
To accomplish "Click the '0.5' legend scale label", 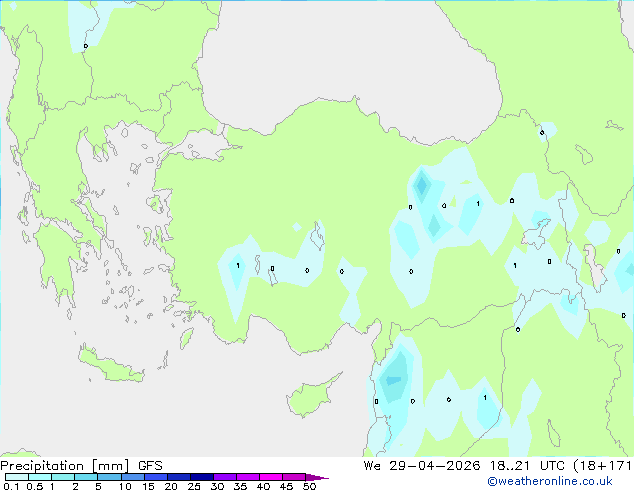I will coord(35,486).
